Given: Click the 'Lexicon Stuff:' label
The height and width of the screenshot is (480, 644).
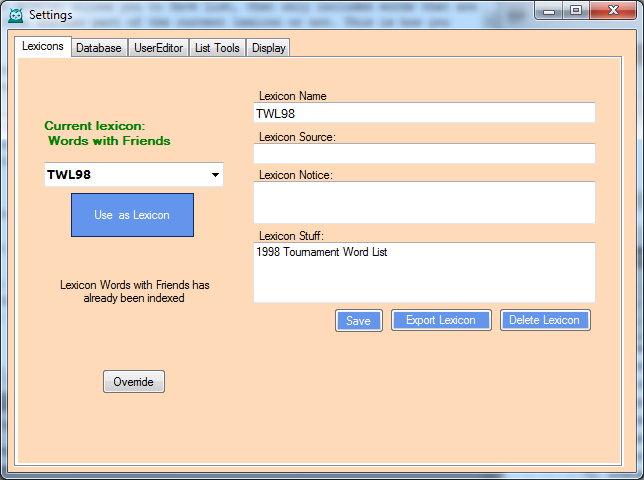Looking at the screenshot, I should click(291, 236).
